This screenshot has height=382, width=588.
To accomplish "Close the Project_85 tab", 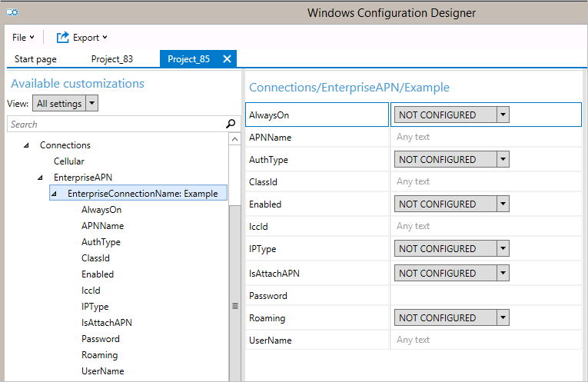I will point(227,59).
